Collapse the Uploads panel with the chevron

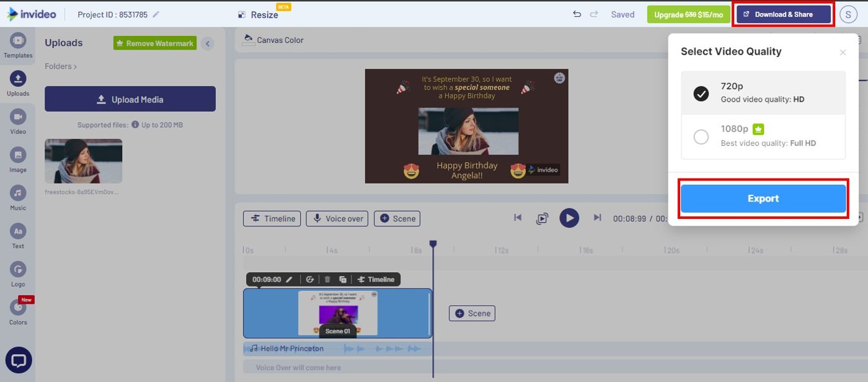[208, 43]
